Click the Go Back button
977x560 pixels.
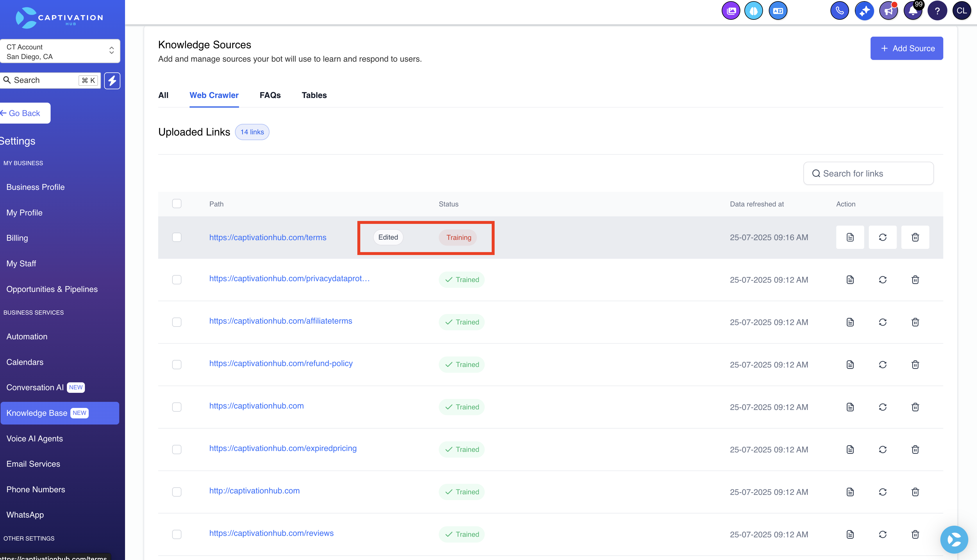[25, 113]
